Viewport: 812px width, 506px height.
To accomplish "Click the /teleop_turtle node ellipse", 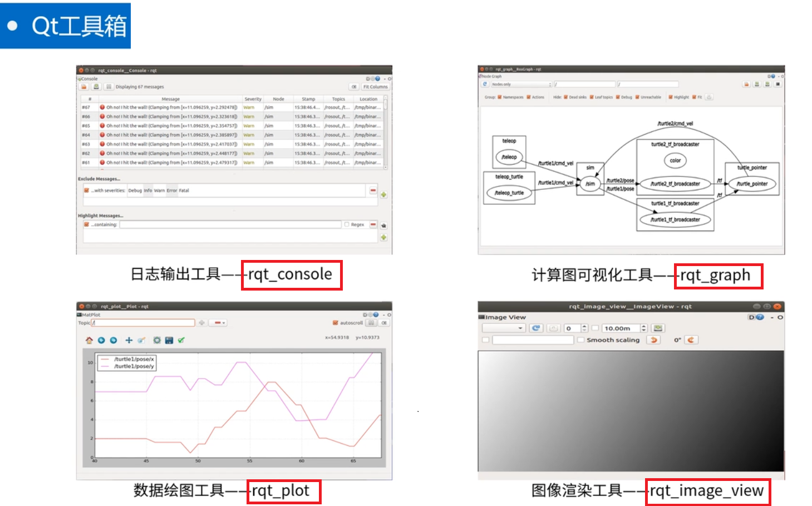I will pos(509,193).
